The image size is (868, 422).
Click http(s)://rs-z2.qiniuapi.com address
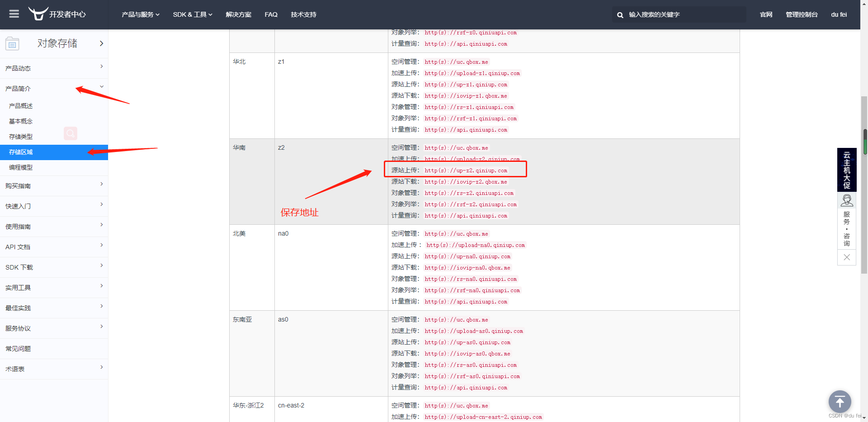click(469, 193)
